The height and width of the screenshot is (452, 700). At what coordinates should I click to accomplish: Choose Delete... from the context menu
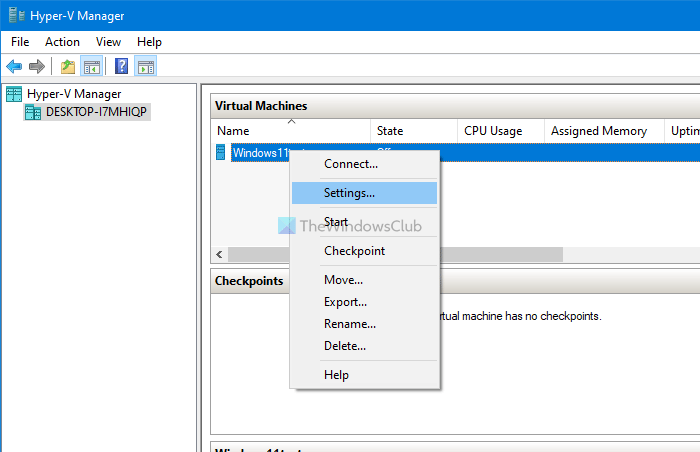click(364, 346)
